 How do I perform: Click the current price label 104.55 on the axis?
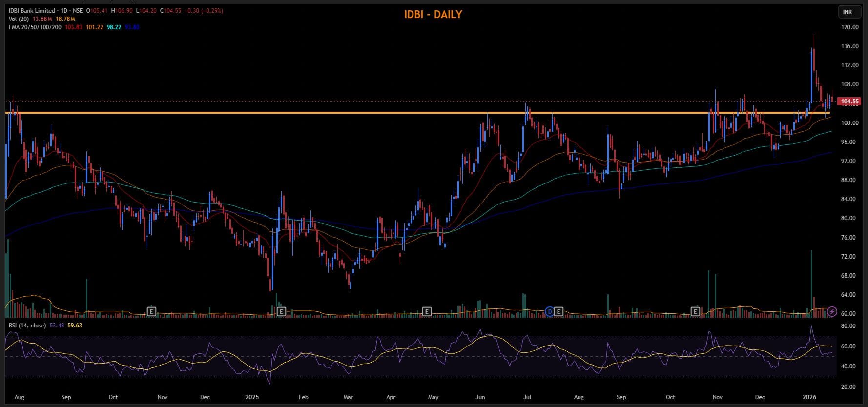click(849, 102)
